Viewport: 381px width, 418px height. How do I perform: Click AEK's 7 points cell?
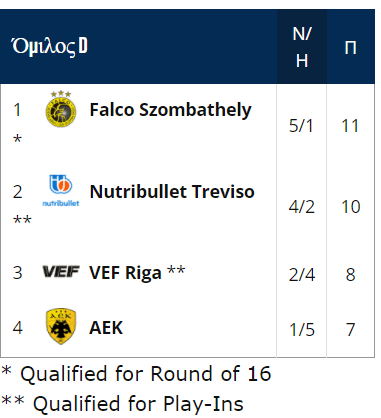click(350, 329)
